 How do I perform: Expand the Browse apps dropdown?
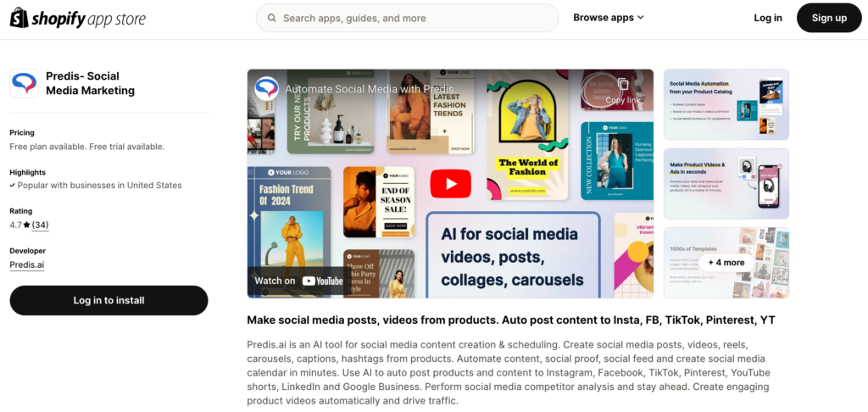click(609, 18)
